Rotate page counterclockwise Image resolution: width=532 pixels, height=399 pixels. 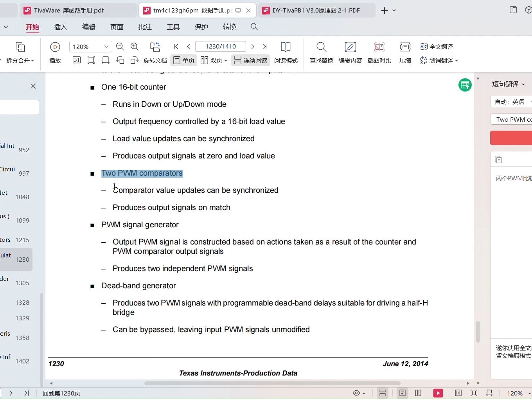120,60
